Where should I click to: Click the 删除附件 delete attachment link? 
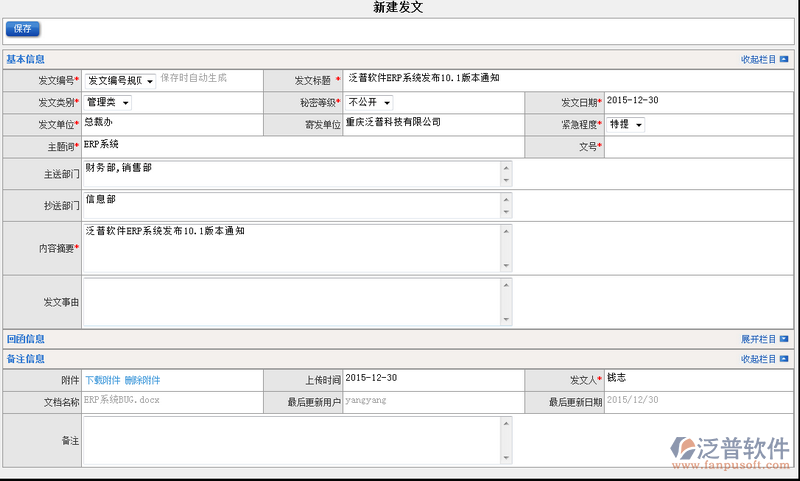point(142,380)
